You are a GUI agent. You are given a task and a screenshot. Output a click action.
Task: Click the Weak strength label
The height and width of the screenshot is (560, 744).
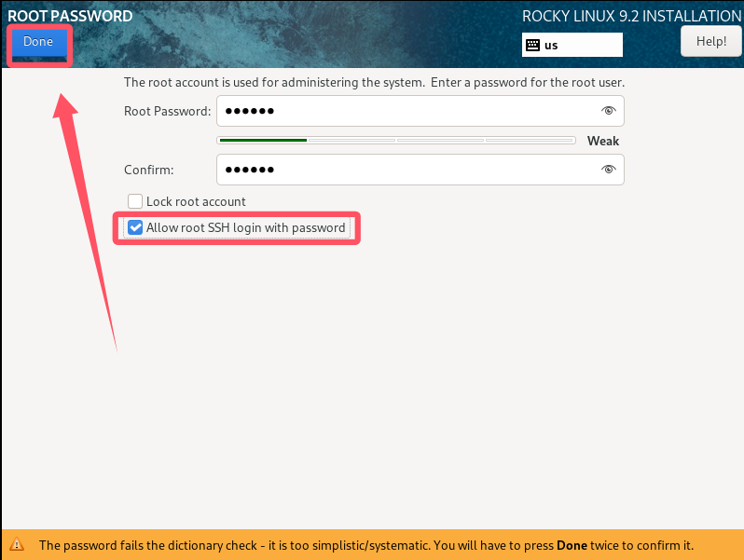click(602, 141)
